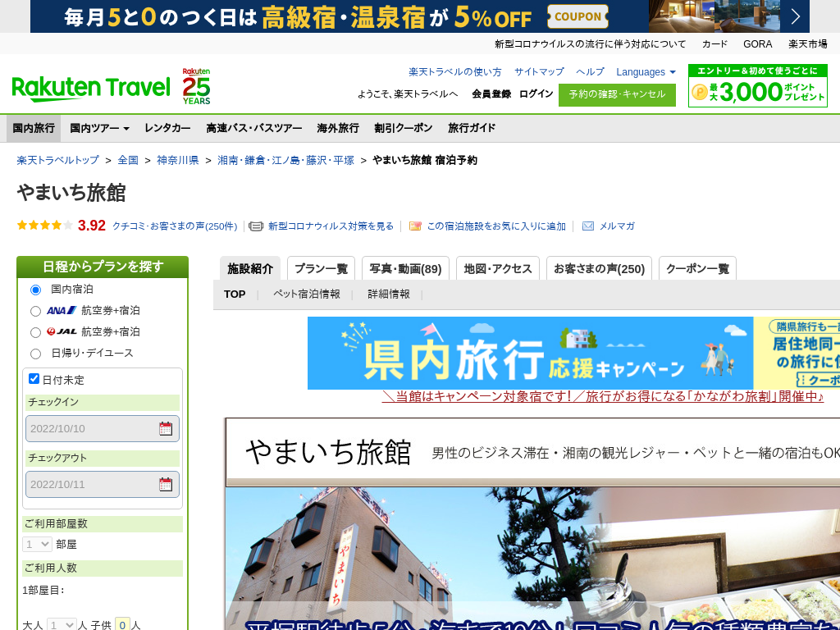Open the check-in date calendar icon

[x=166, y=428]
